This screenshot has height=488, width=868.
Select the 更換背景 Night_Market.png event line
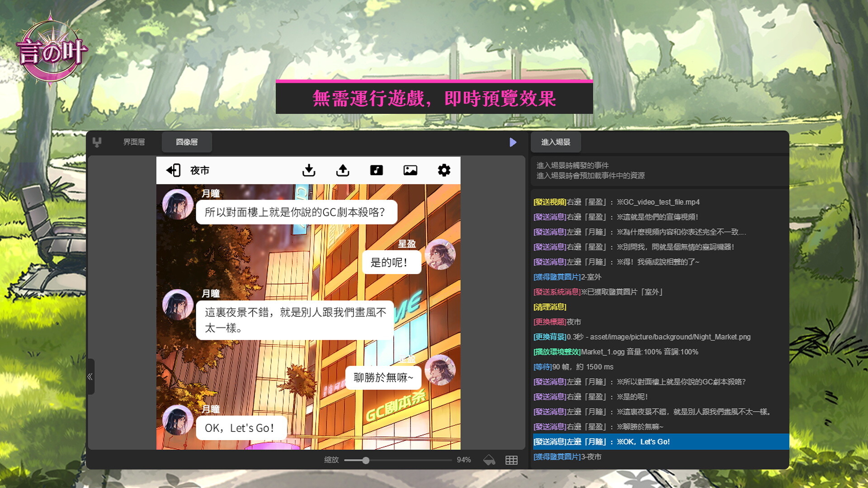pos(642,337)
